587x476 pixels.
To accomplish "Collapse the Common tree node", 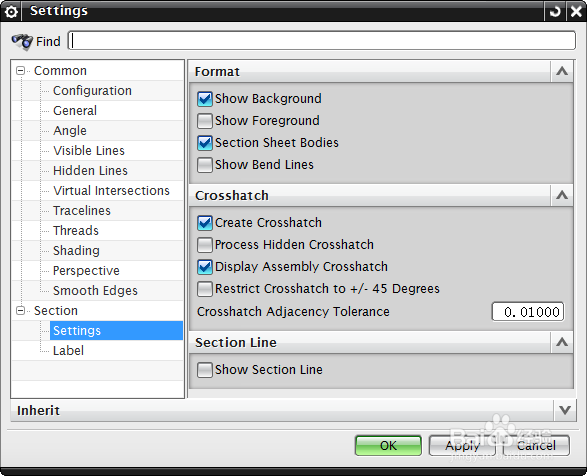I will (x=21, y=70).
